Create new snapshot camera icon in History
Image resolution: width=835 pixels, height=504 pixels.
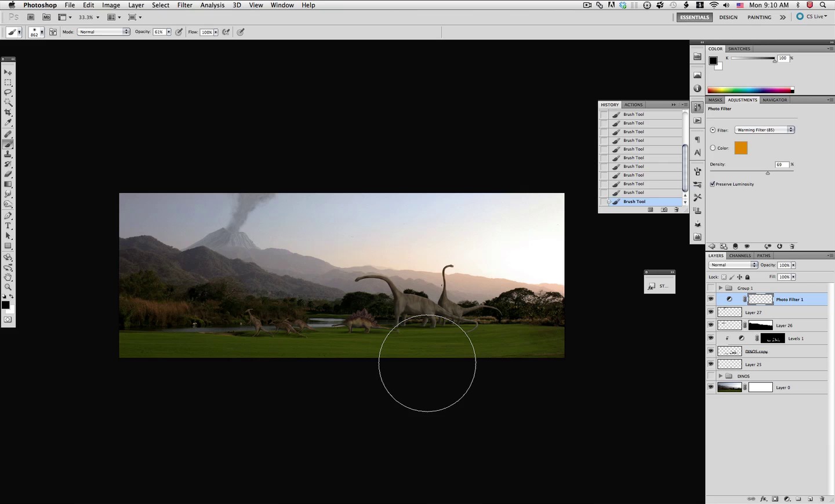pos(664,210)
